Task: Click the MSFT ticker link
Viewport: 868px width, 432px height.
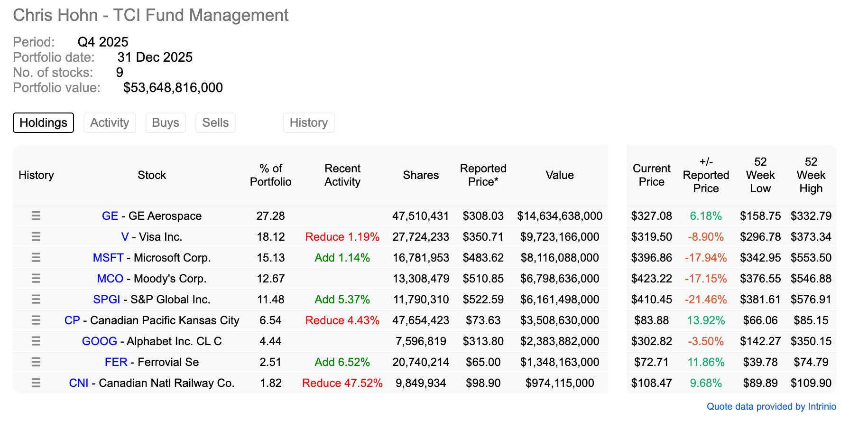Action: pos(108,258)
